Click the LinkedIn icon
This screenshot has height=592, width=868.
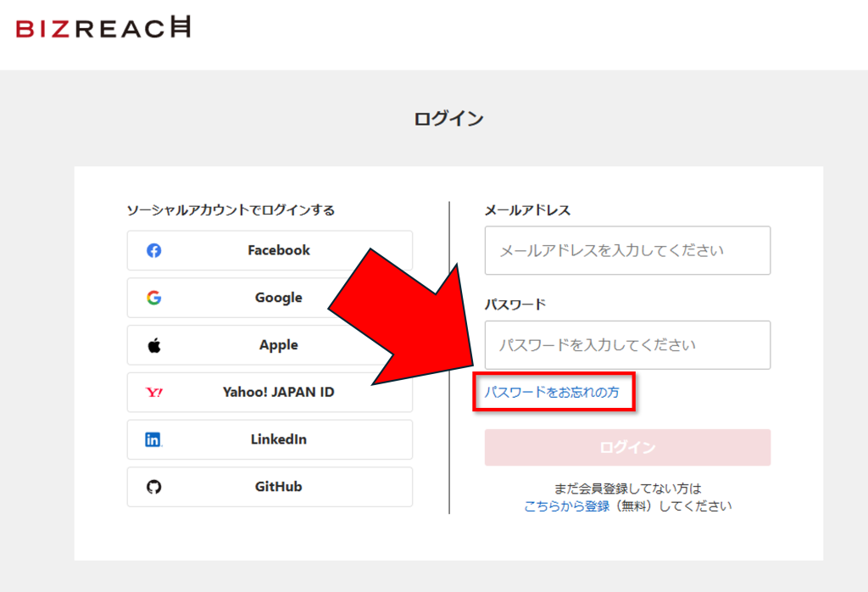(x=153, y=439)
